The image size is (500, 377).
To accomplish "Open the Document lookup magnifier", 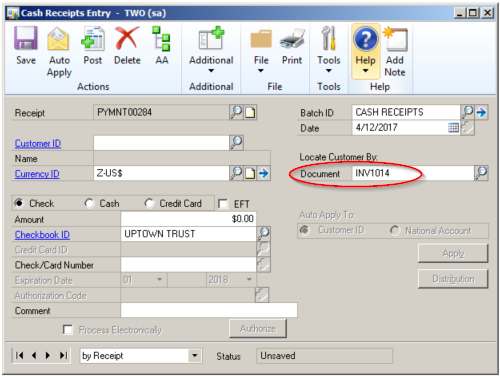I will tap(481, 173).
